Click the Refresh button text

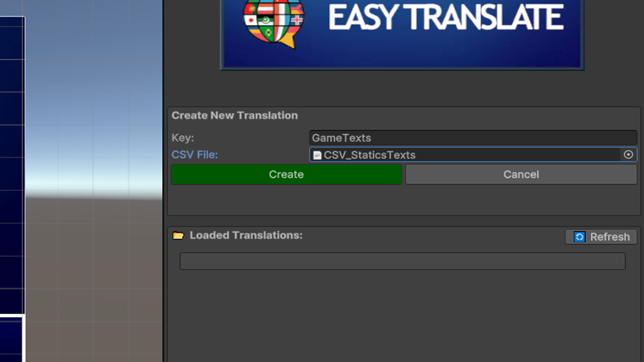(609, 237)
